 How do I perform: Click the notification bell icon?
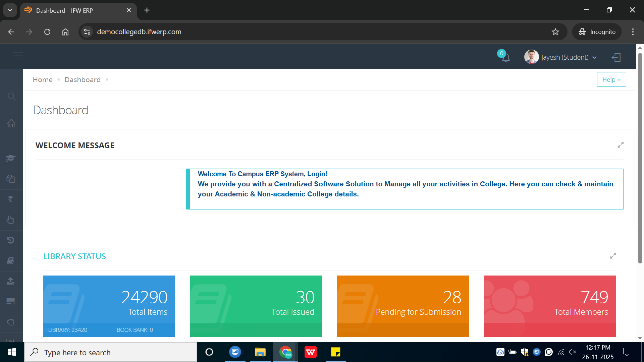pos(505,57)
